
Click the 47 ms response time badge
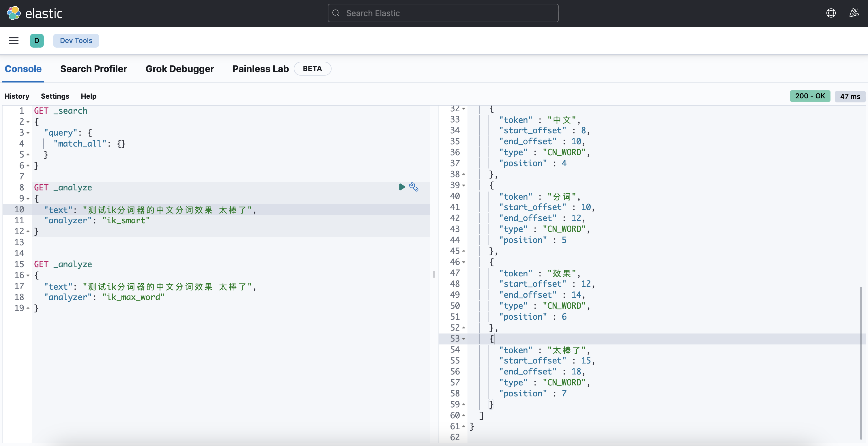[x=850, y=96]
